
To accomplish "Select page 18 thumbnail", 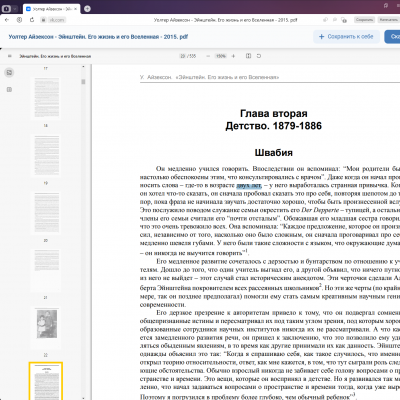I will pyautogui.click(x=47, y=156).
